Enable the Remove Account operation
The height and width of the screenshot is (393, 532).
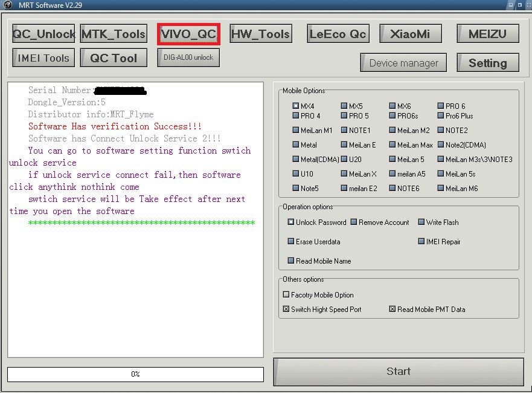354,222
